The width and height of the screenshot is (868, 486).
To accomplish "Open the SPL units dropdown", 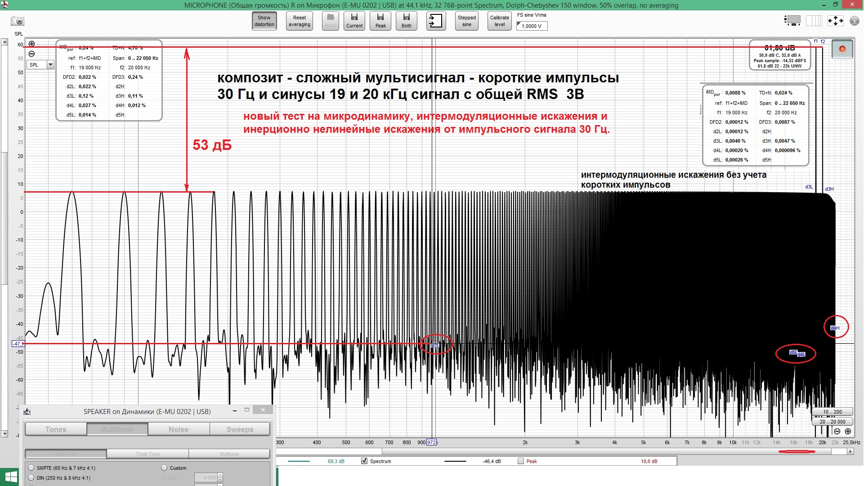I will pos(49,65).
